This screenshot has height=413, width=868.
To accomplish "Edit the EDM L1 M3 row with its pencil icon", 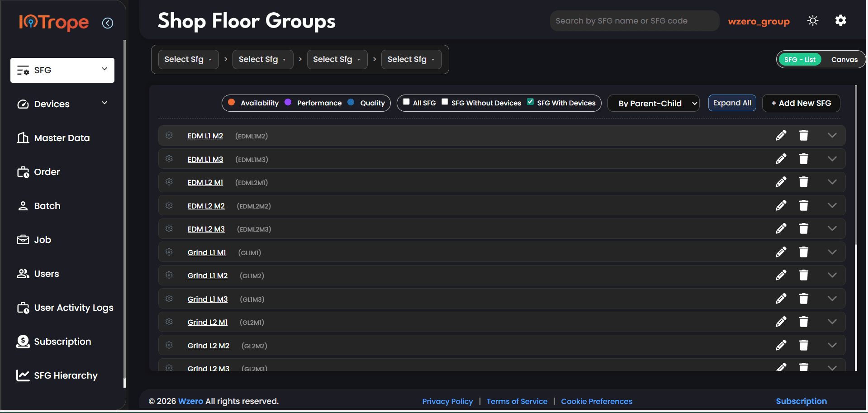I will [781, 159].
